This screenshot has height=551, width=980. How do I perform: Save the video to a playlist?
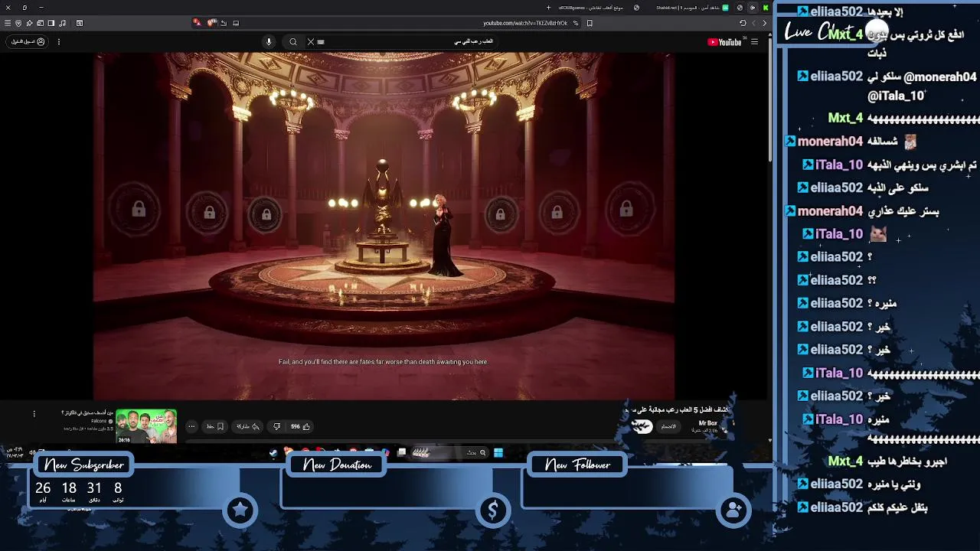click(x=215, y=426)
